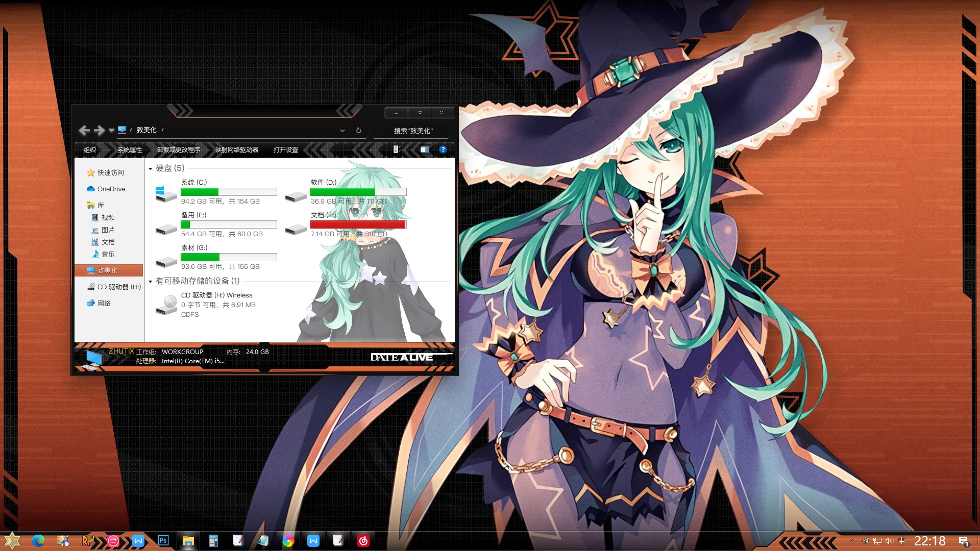Launch Photoshop from the taskbar

[163, 540]
